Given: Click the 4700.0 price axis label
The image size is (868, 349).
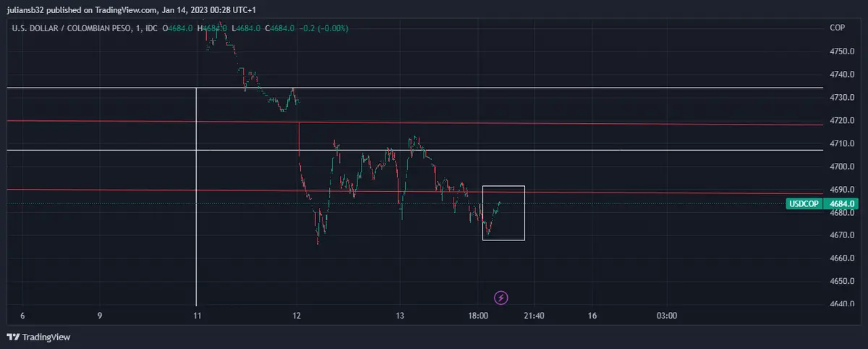Looking at the screenshot, I should click(x=842, y=167).
